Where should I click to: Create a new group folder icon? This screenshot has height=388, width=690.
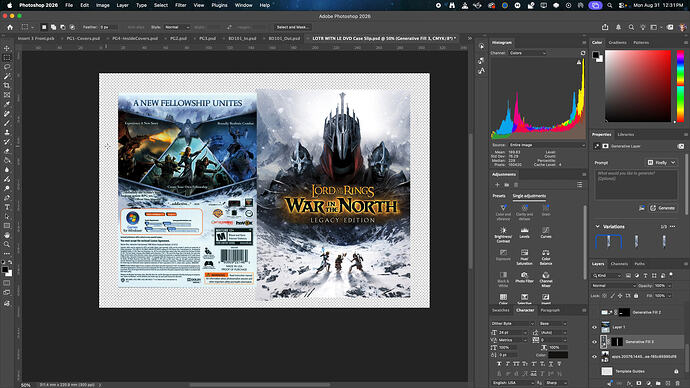click(658, 384)
